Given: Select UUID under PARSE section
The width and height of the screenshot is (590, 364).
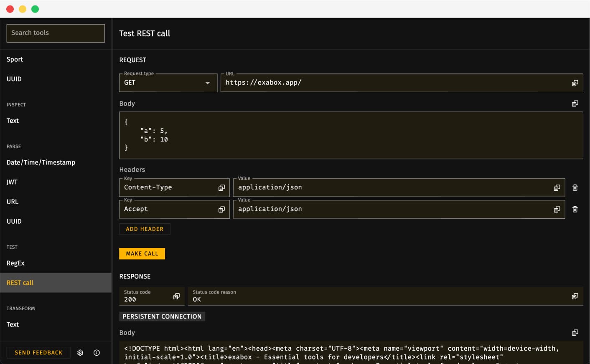Looking at the screenshot, I should 56,221.
